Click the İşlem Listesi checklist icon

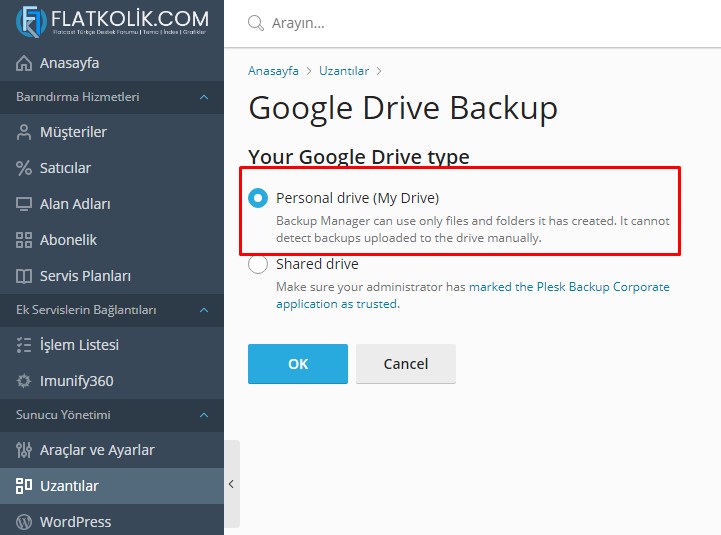coord(24,345)
